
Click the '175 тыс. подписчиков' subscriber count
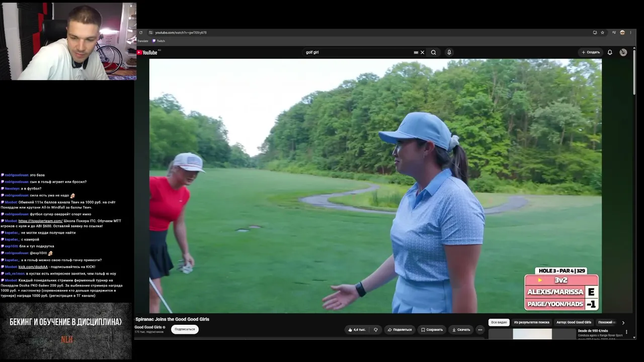[x=149, y=332]
